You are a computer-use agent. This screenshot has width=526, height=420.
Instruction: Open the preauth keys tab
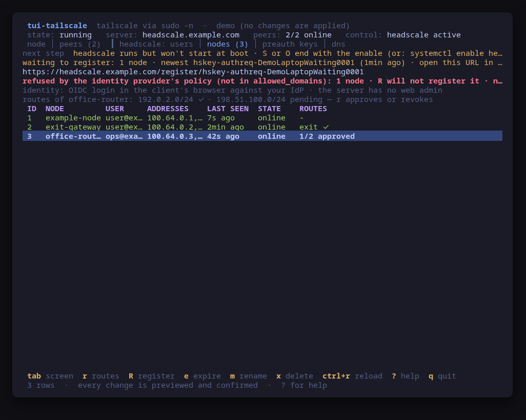pos(290,44)
